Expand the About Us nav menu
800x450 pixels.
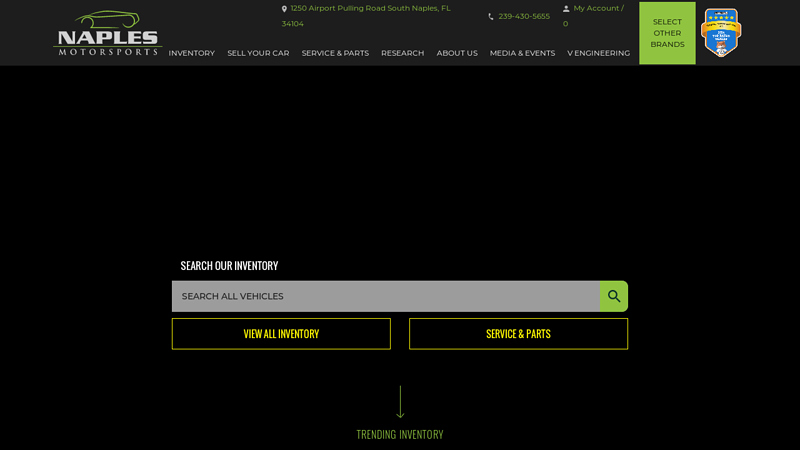tap(457, 53)
